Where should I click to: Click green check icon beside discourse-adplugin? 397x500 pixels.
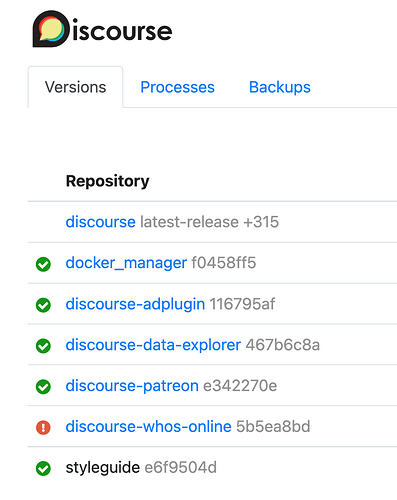point(43,305)
